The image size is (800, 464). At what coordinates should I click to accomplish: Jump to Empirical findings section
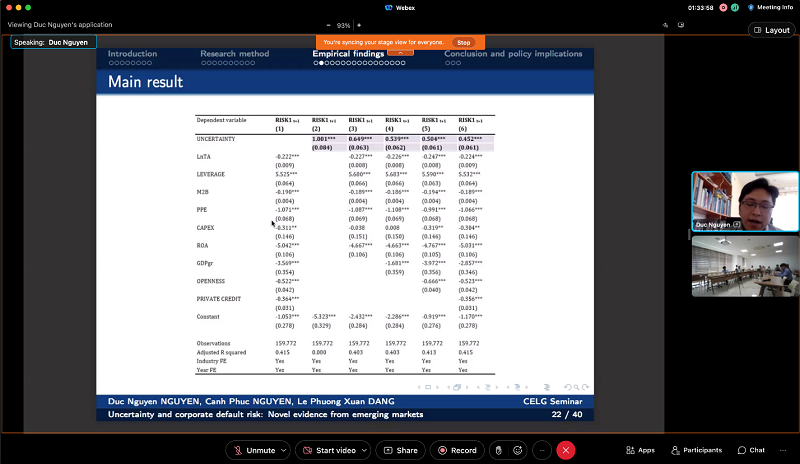click(348, 54)
